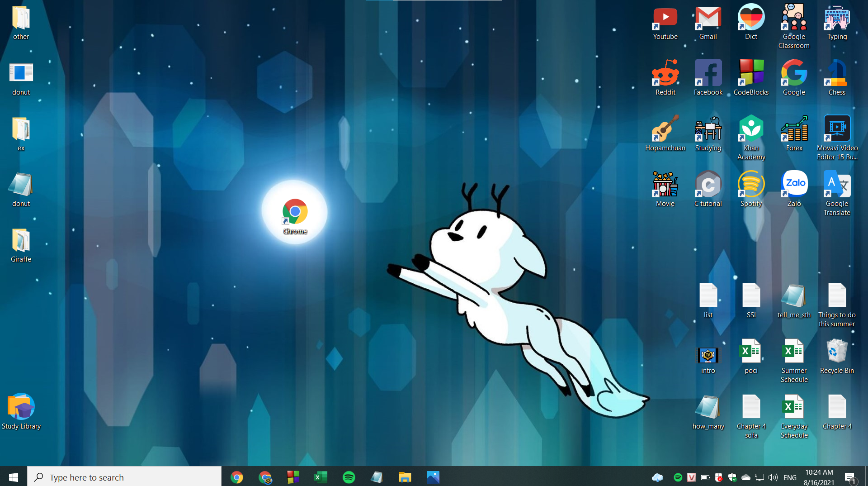Click the Spotify system tray icon
The height and width of the screenshot is (486, 868).
(x=678, y=477)
